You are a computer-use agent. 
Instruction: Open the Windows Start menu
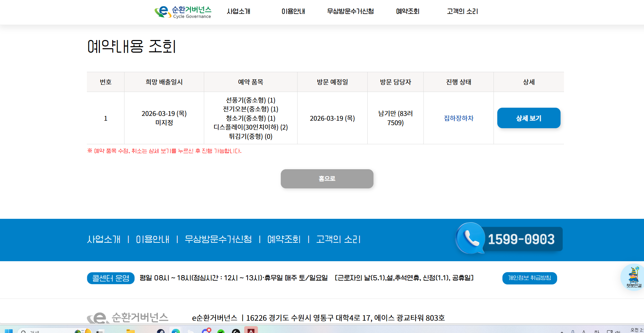click(x=9, y=331)
